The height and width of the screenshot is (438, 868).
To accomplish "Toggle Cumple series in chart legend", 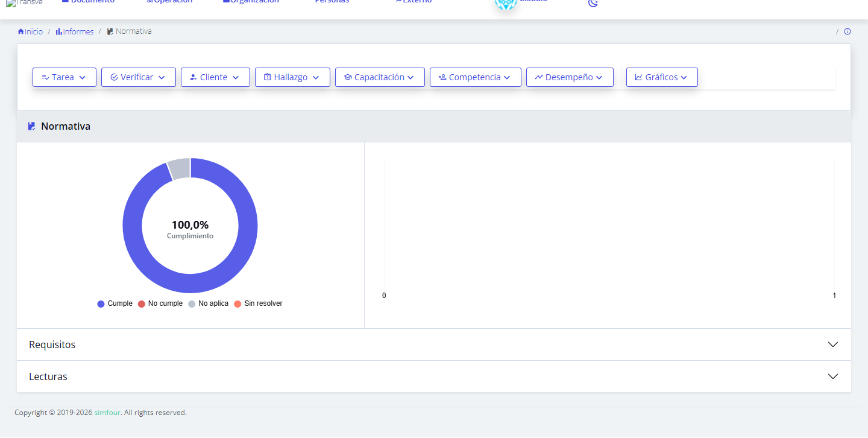I will click(115, 303).
